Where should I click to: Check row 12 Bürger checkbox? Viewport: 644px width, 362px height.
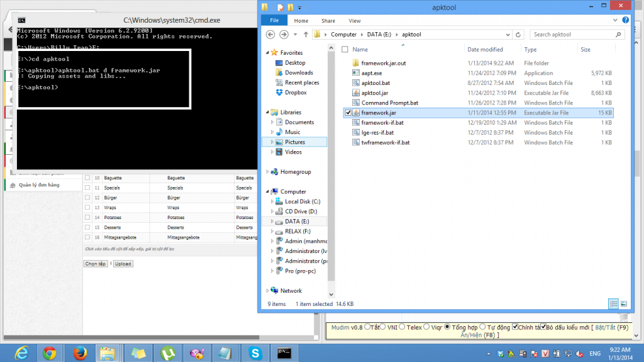[87, 198]
